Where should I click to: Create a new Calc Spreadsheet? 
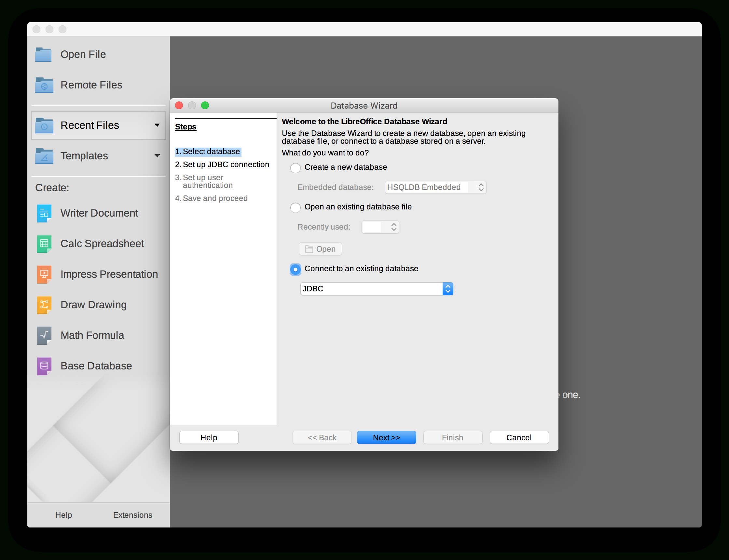point(102,244)
